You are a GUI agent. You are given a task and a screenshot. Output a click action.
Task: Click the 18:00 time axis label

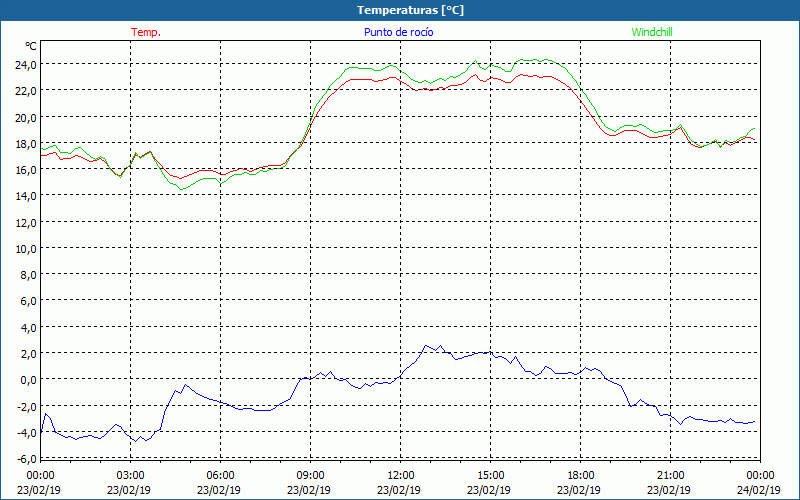(x=581, y=476)
